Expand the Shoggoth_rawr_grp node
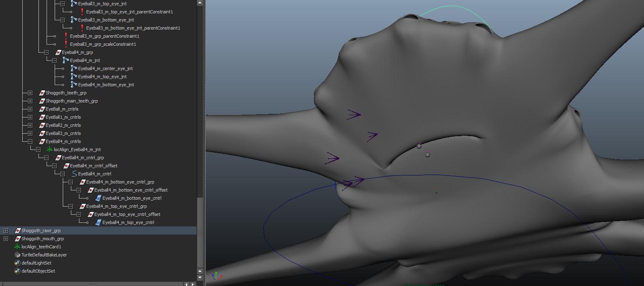The height and width of the screenshot is (286, 644). pyautogui.click(x=6, y=231)
